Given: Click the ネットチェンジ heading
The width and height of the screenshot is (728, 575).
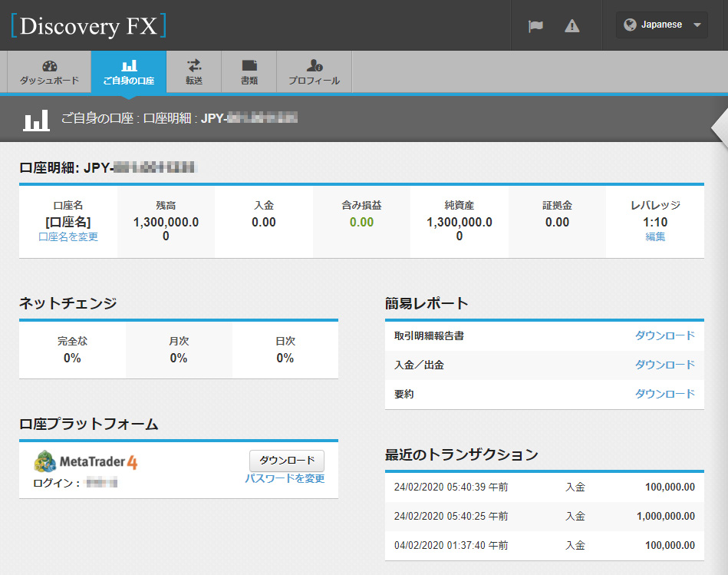Looking at the screenshot, I should tap(68, 302).
